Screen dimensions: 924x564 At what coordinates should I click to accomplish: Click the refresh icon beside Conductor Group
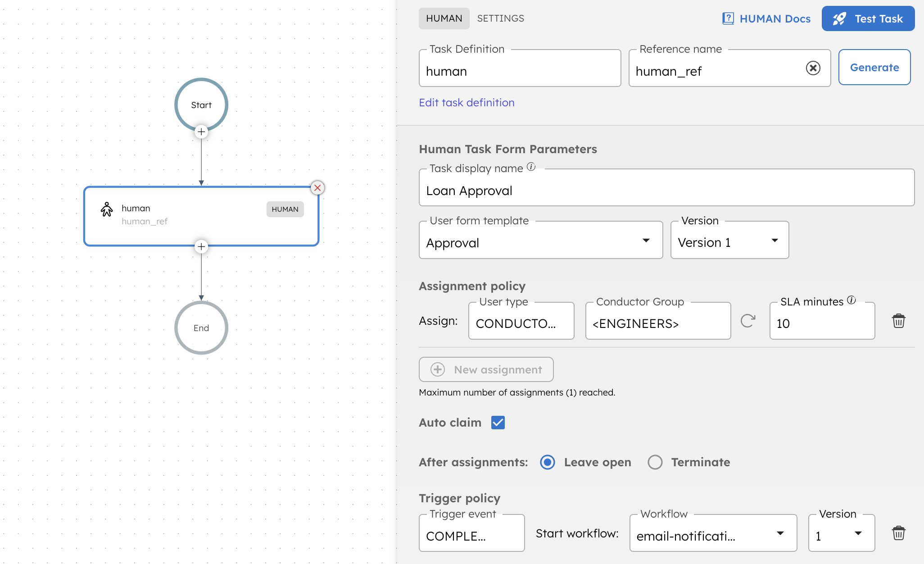pyautogui.click(x=748, y=321)
